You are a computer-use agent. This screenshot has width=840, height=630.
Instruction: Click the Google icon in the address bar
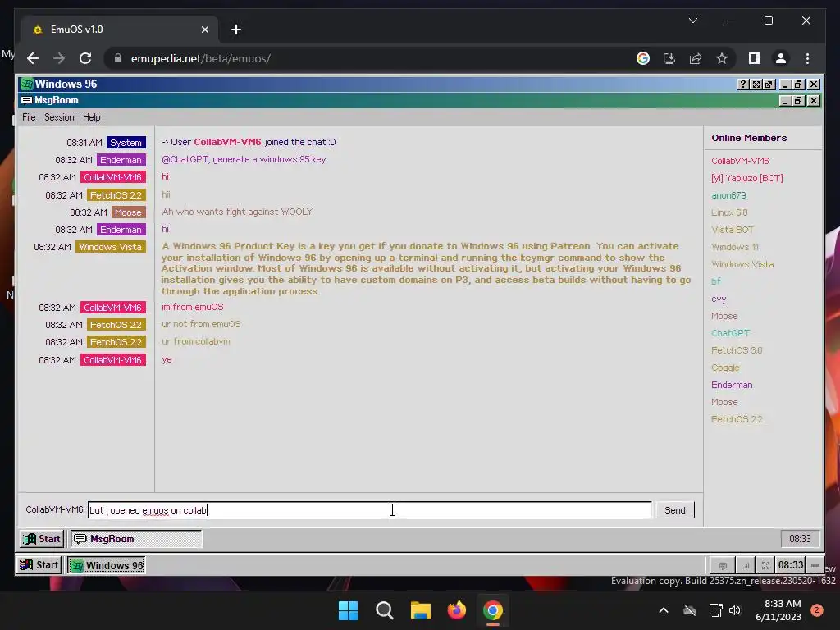[643, 58]
